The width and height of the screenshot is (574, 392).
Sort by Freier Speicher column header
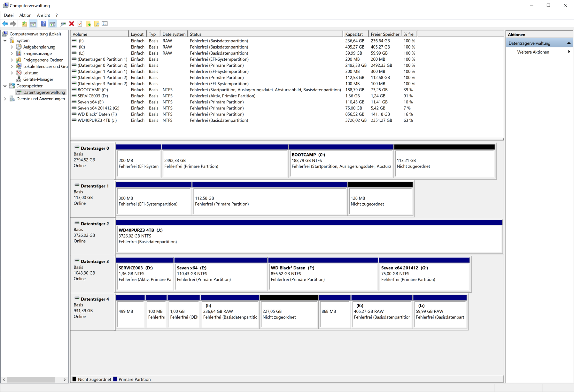click(385, 34)
